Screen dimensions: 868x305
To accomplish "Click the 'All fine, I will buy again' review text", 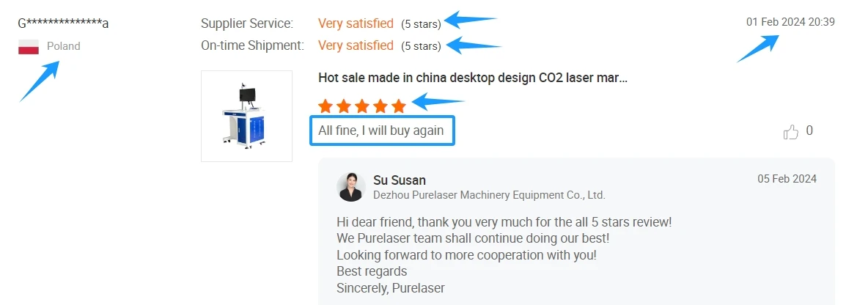I will tap(381, 131).
